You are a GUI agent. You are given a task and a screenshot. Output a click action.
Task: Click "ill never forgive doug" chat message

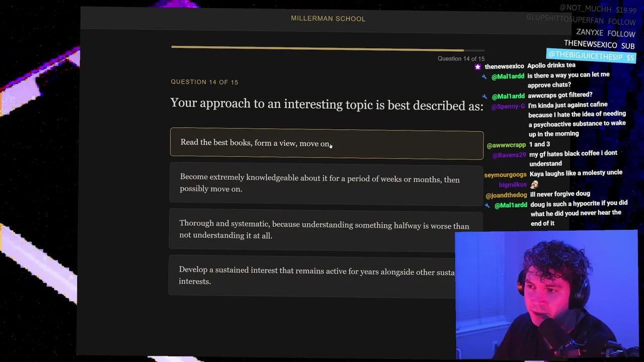click(560, 194)
